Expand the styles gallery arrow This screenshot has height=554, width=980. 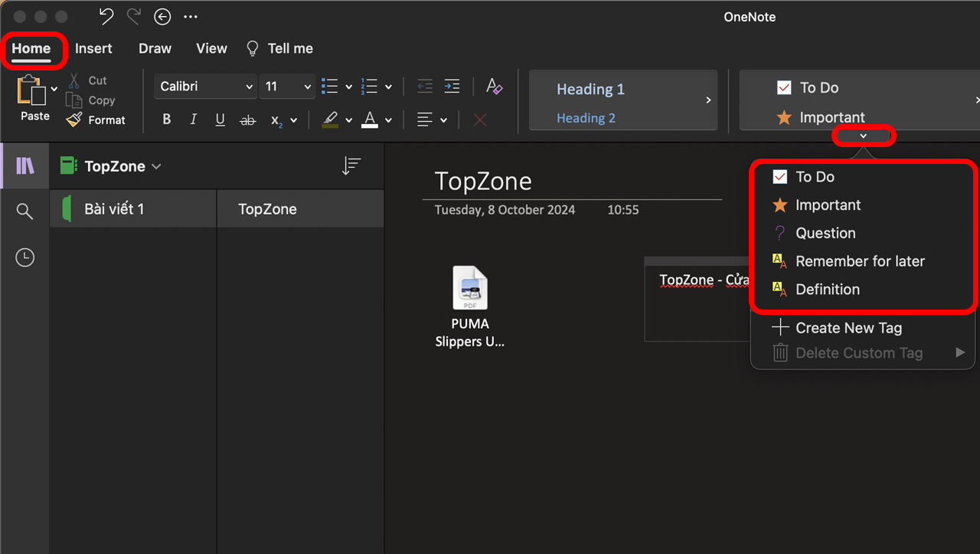(708, 100)
